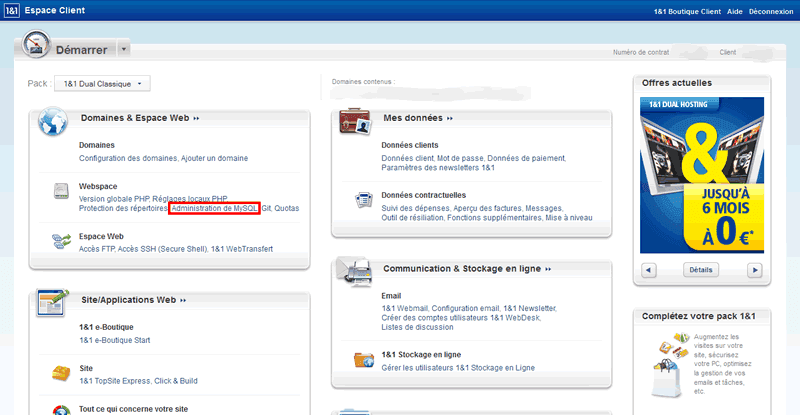Open Mot de passe link
Screen dimensions: 800x415
460,158
